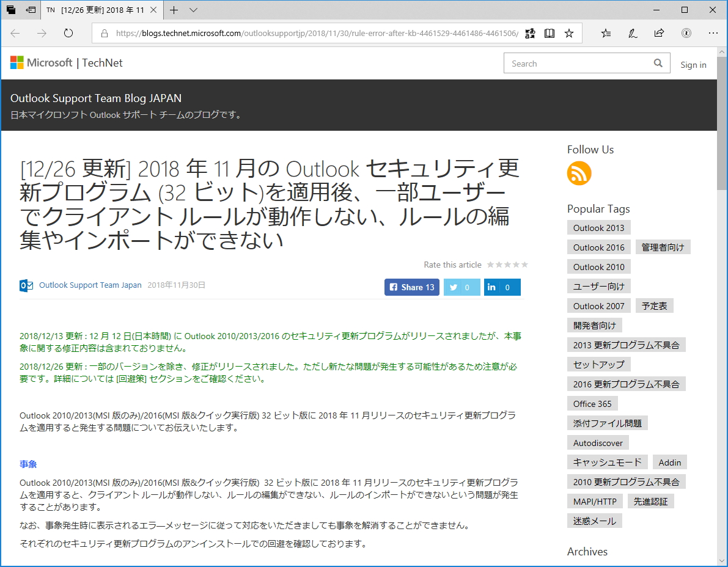Rate this article using the star rating
This screenshot has width=728, height=567.
pyautogui.click(x=507, y=265)
